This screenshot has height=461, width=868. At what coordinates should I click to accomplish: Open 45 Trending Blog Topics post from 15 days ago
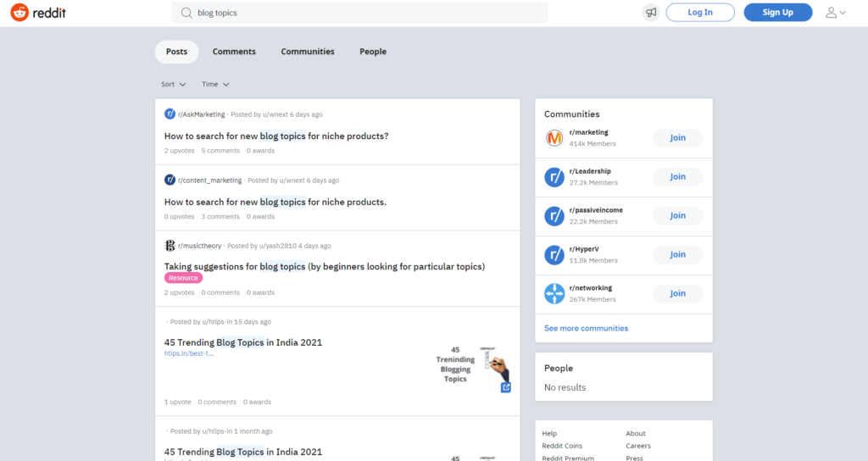[x=243, y=342]
